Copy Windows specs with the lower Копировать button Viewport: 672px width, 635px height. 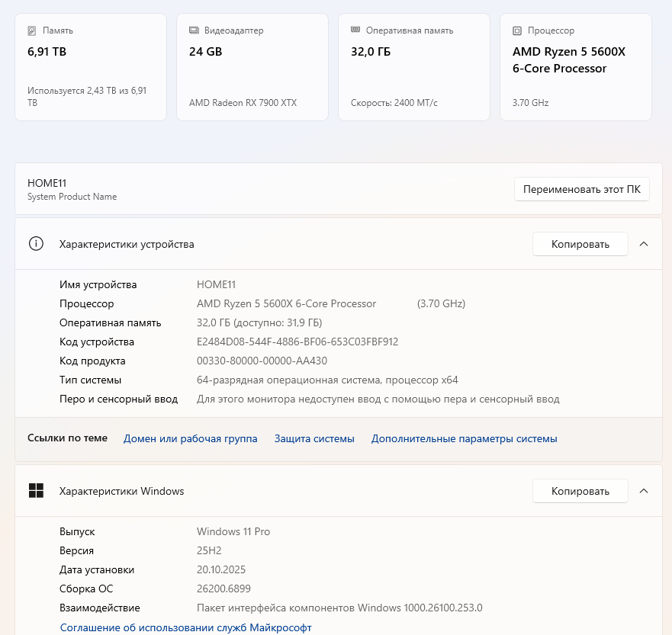580,491
